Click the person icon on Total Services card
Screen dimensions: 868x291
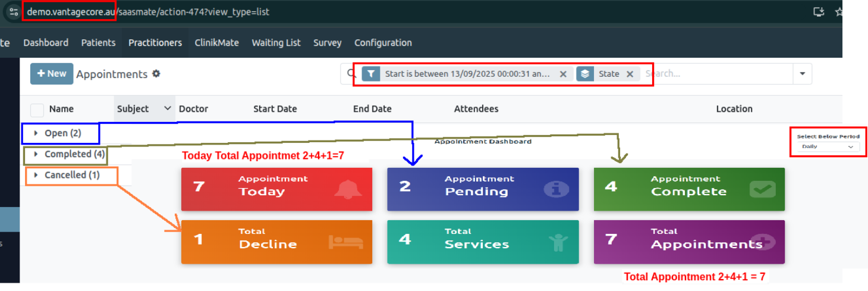tap(557, 242)
